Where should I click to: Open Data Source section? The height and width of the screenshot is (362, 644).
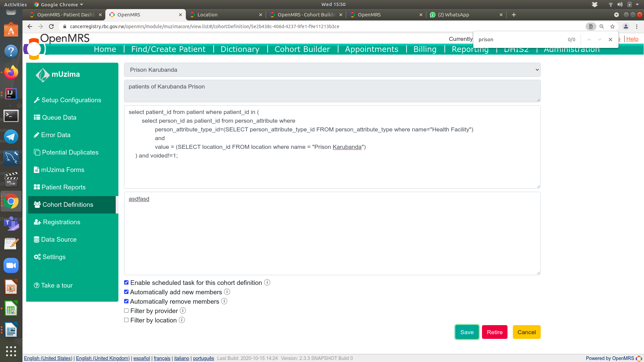55,239
